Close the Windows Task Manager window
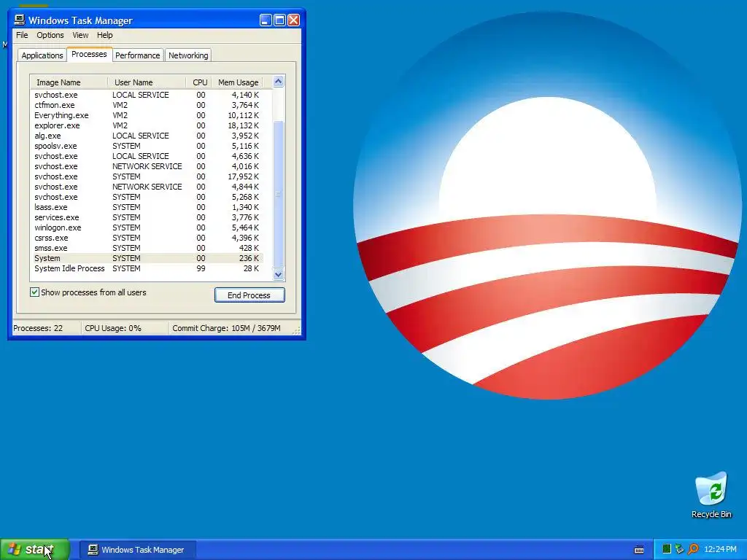The width and height of the screenshot is (747, 560). [x=293, y=20]
